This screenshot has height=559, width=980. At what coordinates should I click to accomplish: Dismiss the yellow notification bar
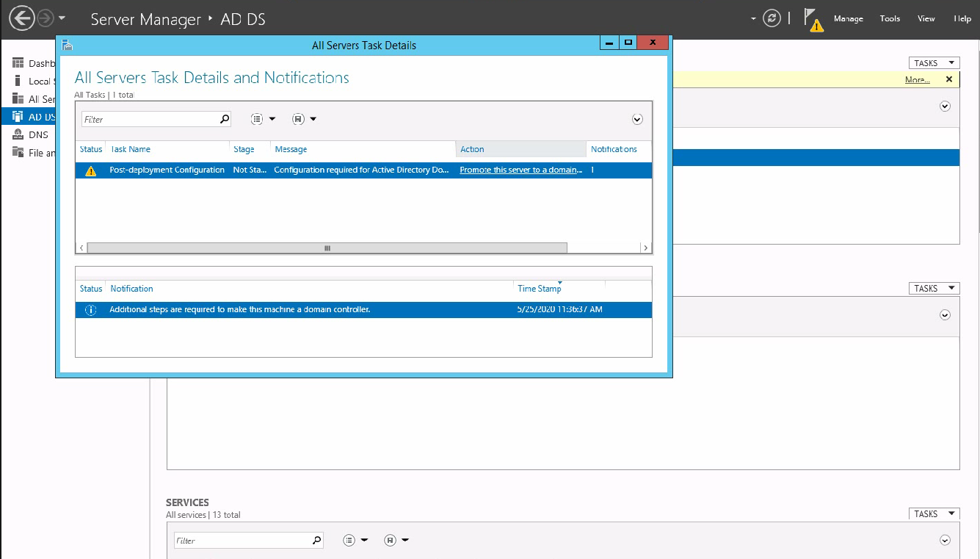click(949, 79)
